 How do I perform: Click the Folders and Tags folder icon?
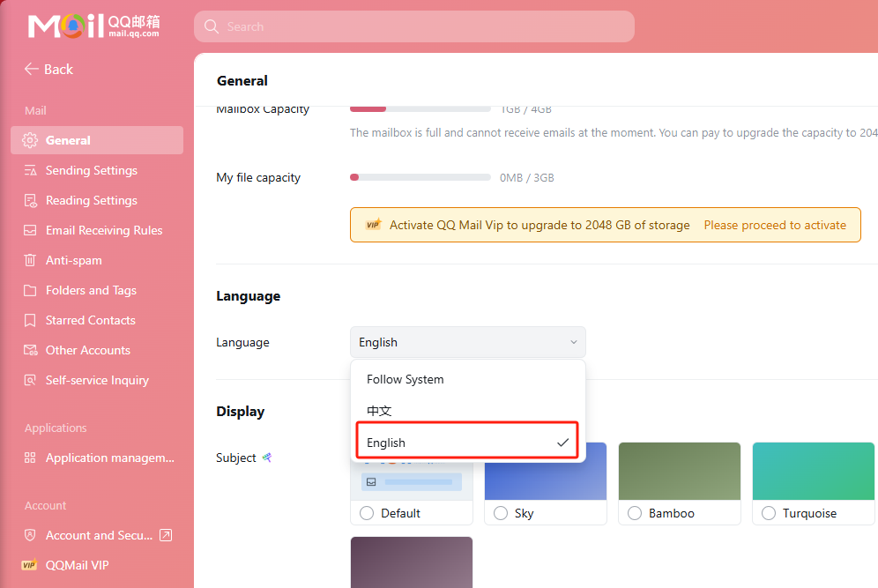[x=30, y=290]
